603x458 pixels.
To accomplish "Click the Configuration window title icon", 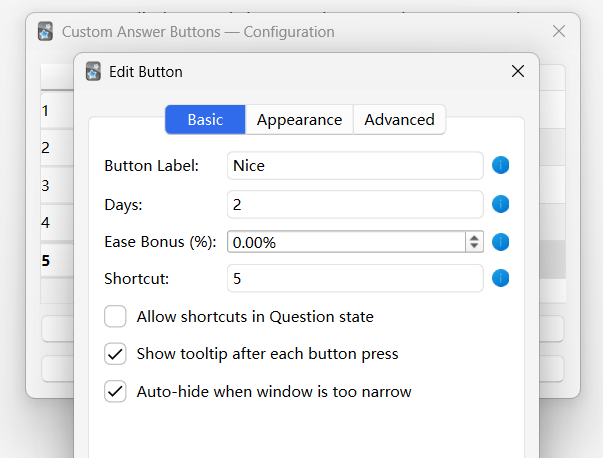I will [45, 31].
